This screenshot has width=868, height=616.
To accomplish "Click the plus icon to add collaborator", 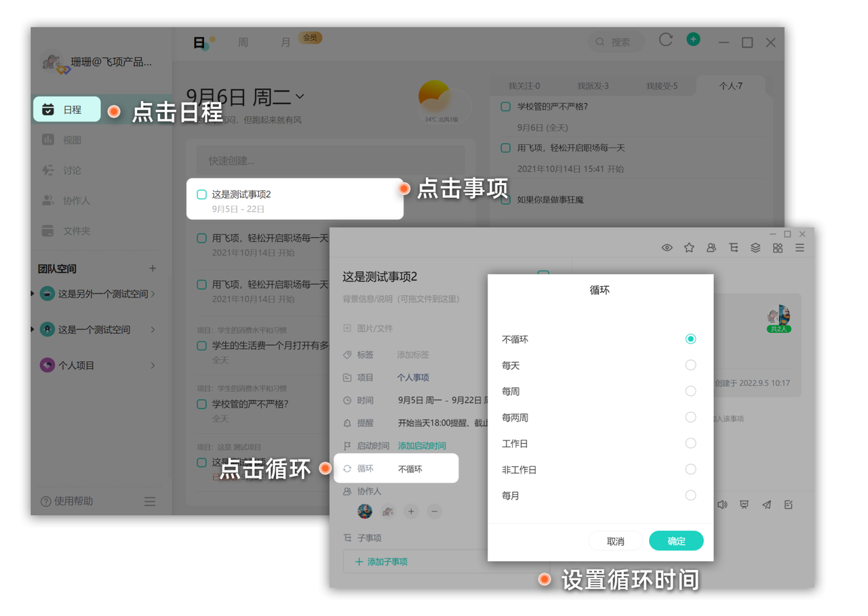I will tap(411, 512).
